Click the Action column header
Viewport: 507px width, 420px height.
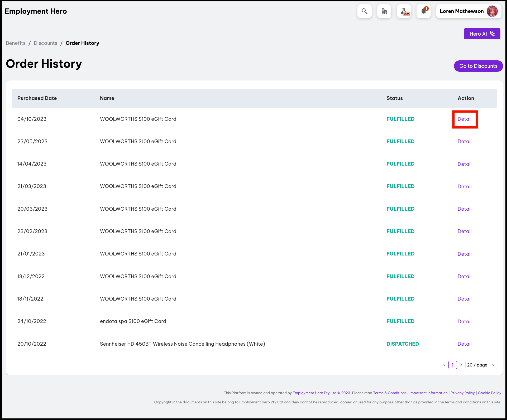click(466, 98)
